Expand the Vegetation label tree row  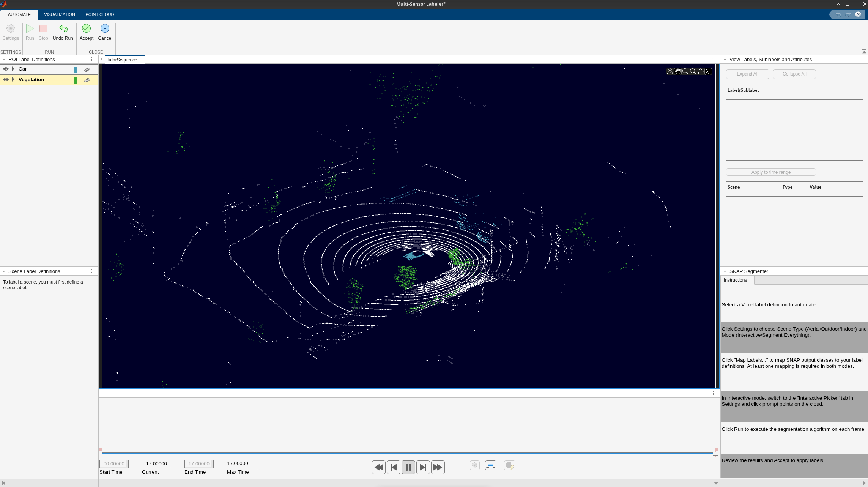(13, 80)
